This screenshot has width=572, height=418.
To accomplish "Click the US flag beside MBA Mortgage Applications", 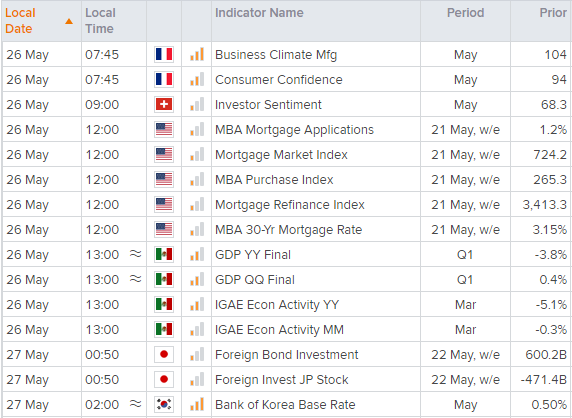I will (164, 129).
